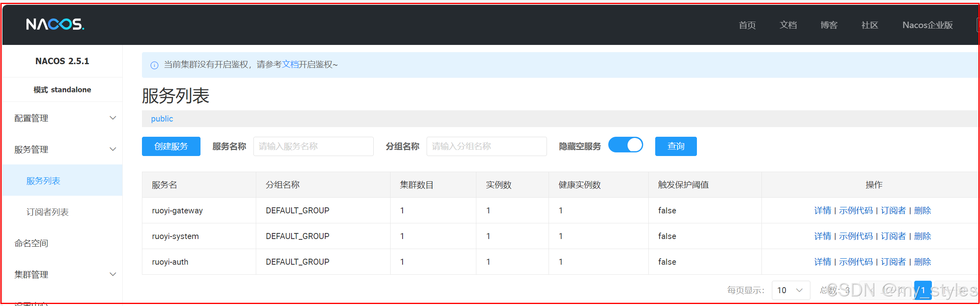This screenshot has height=306, width=980.
Task: Click false threshold value for ruoyi-auth
Action: pyautogui.click(x=667, y=262)
